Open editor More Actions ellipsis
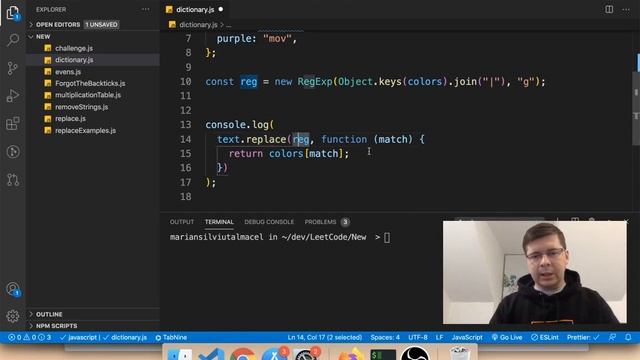The image size is (640, 360). [x=626, y=9]
